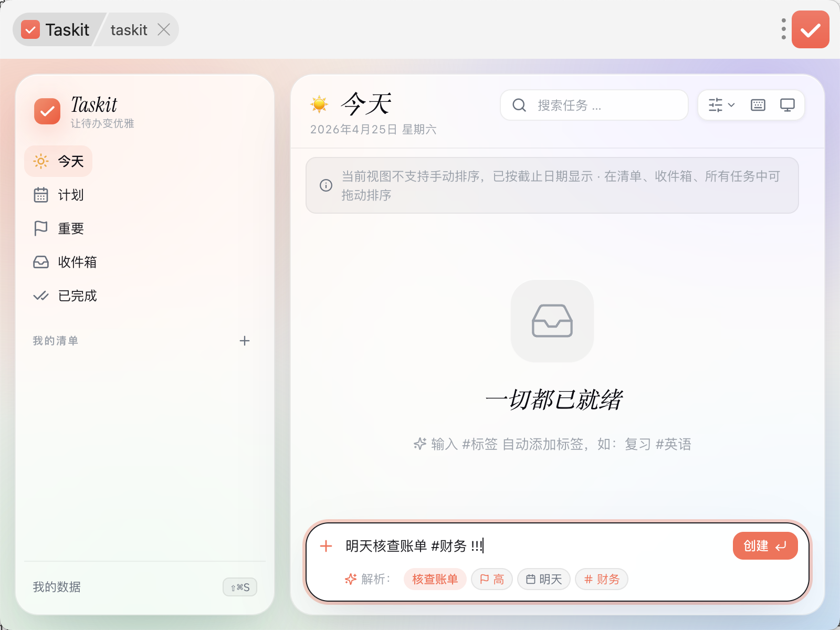Image resolution: width=840 pixels, height=630 pixels.
Task: Select the Taskit tab in title bar
Action: tap(56, 29)
